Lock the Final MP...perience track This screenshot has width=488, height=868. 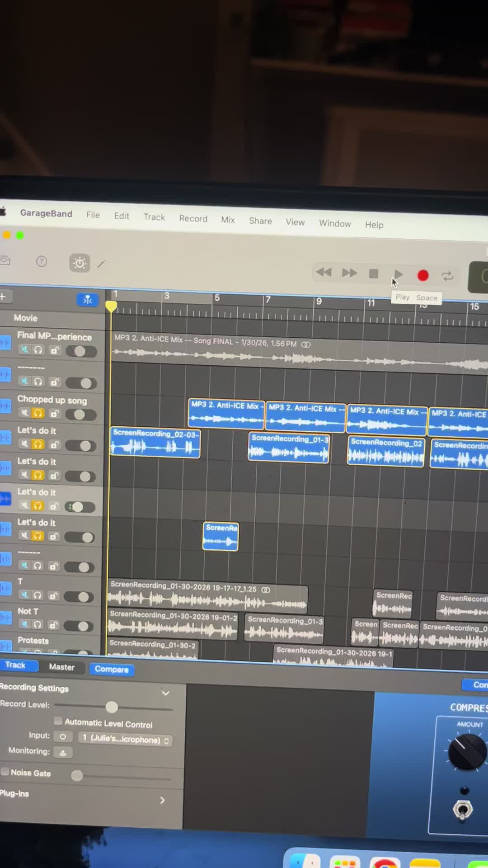coord(55,350)
